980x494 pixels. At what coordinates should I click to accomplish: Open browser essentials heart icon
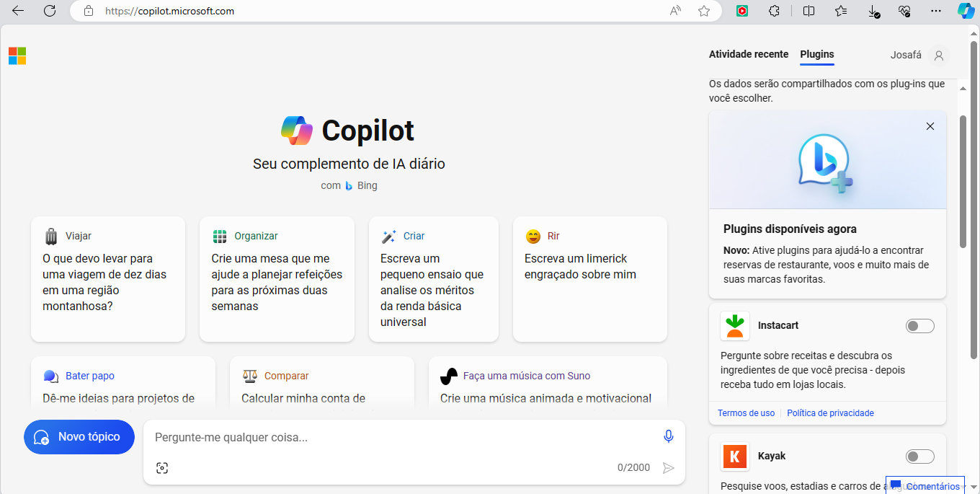905,11
